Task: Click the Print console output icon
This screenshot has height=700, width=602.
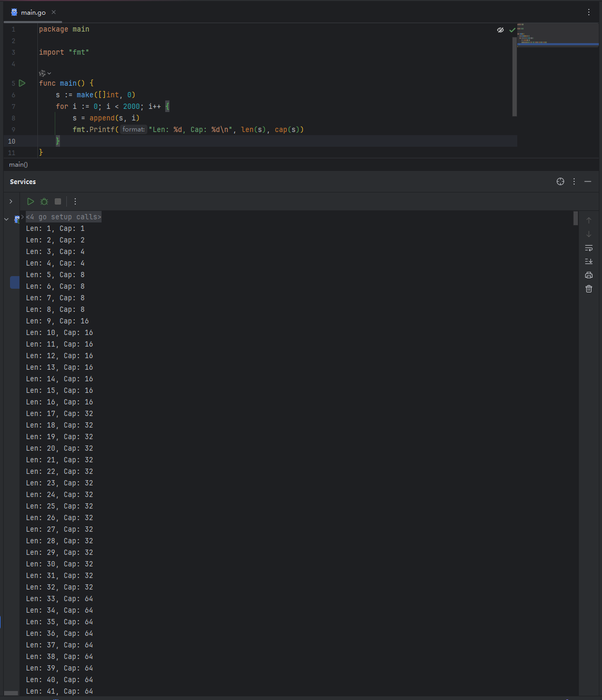Action: (589, 275)
